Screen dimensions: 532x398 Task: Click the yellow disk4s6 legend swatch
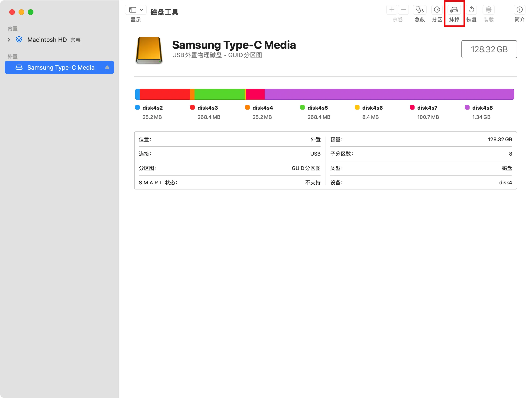[357, 107]
